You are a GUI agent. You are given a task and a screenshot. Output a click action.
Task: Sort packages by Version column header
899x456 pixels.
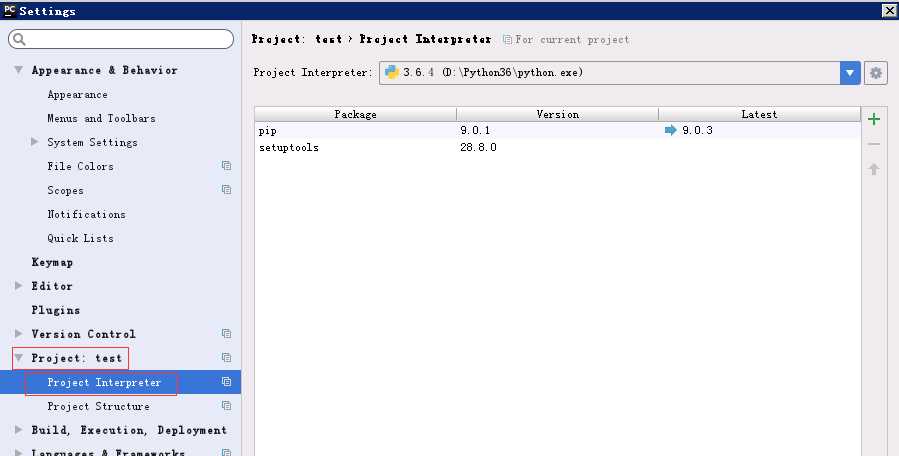coord(557,114)
